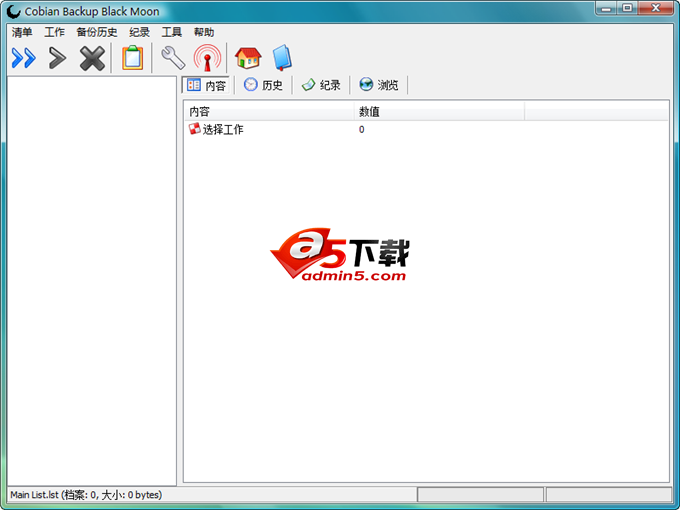Open the 备份历史 menu
The width and height of the screenshot is (680, 510).
click(97, 32)
